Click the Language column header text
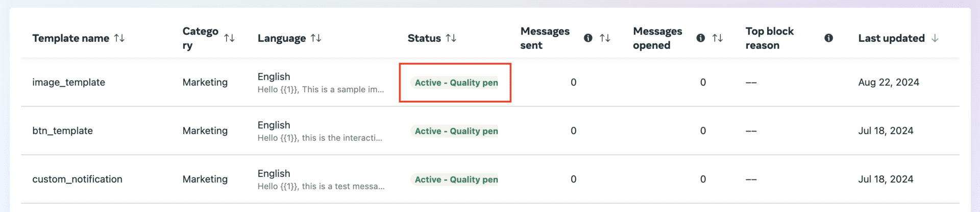The height and width of the screenshot is (212, 980). click(x=281, y=38)
